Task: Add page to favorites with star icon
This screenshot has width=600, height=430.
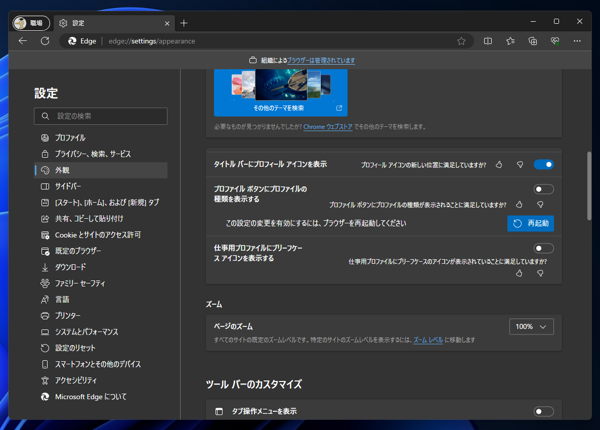Action: pos(461,41)
